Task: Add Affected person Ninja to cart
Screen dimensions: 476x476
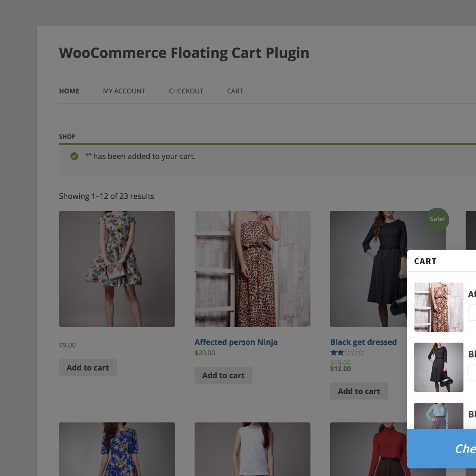Action: pos(223,375)
